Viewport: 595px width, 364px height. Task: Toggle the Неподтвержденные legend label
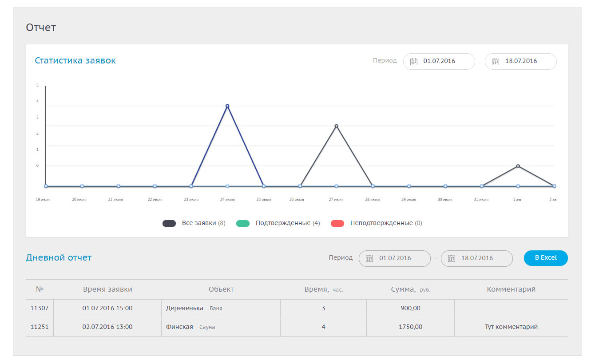coord(381,223)
